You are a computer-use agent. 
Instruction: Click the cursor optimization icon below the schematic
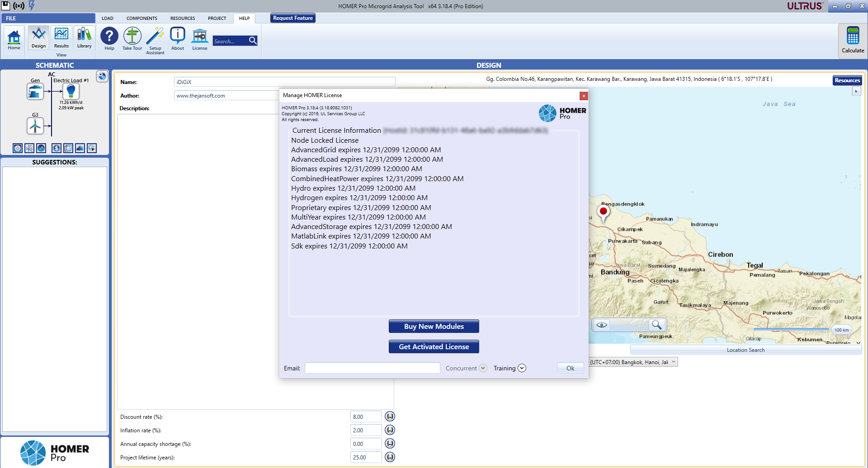point(92,148)
